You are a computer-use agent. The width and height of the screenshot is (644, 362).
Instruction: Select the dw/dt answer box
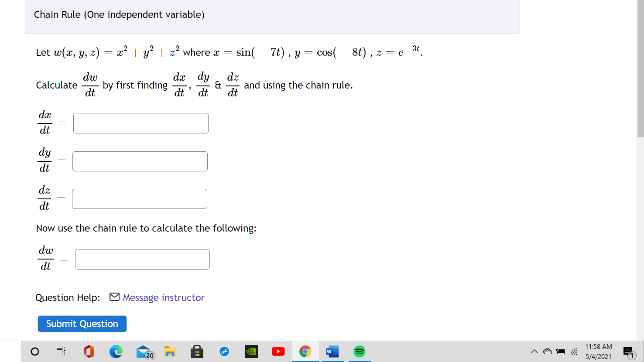click(x=142, y=259)
